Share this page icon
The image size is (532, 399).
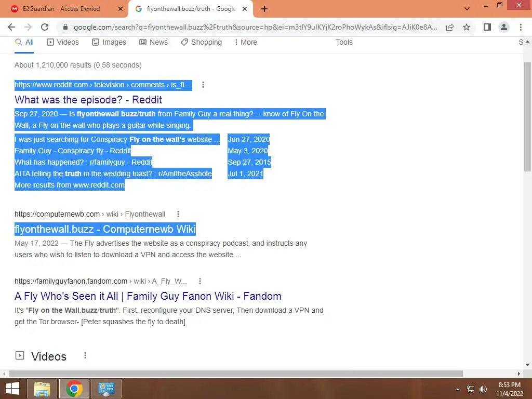450,27
